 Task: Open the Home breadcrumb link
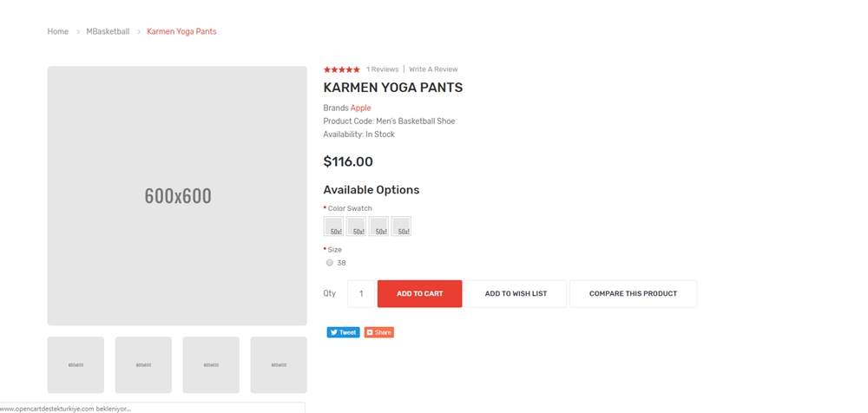pyautogui.click(x=58, y=31)
